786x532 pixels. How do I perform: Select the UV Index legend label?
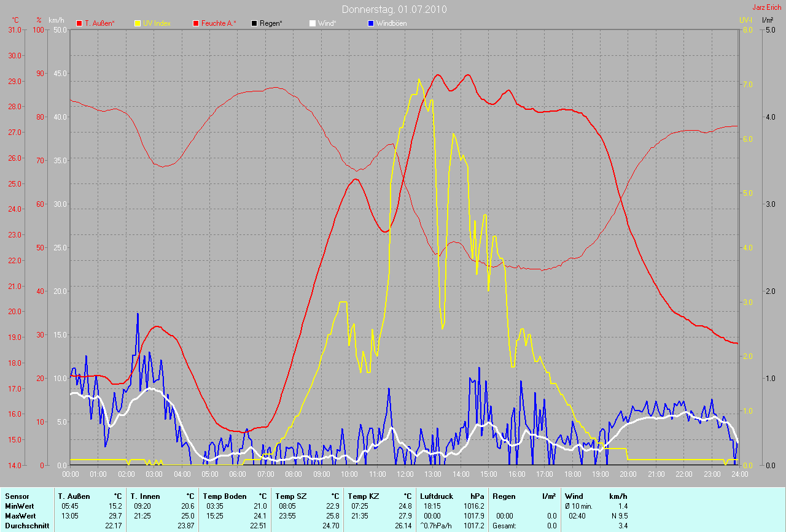[x=157, y=23]
